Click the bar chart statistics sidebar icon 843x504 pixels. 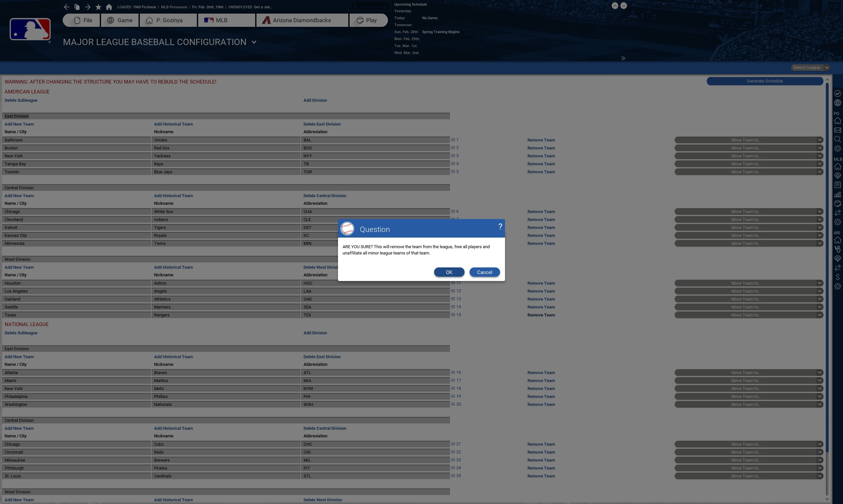tap(838, 194)
